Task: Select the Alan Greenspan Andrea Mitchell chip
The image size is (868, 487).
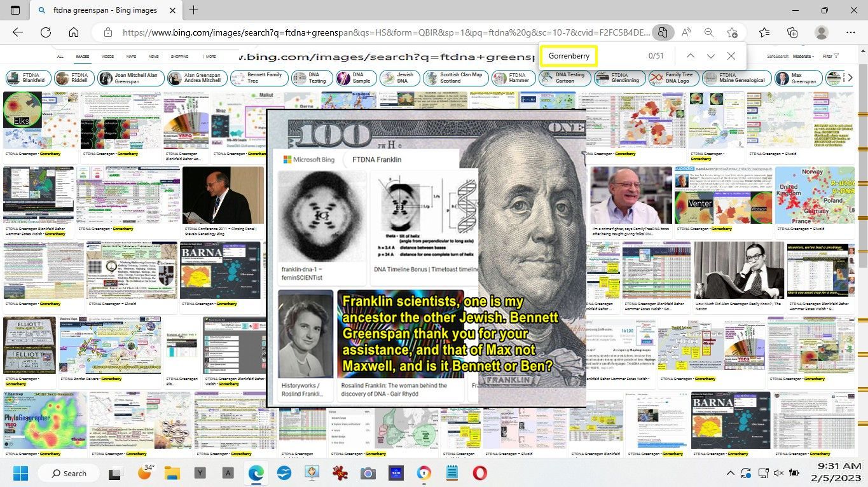Action: click(196, 78)
